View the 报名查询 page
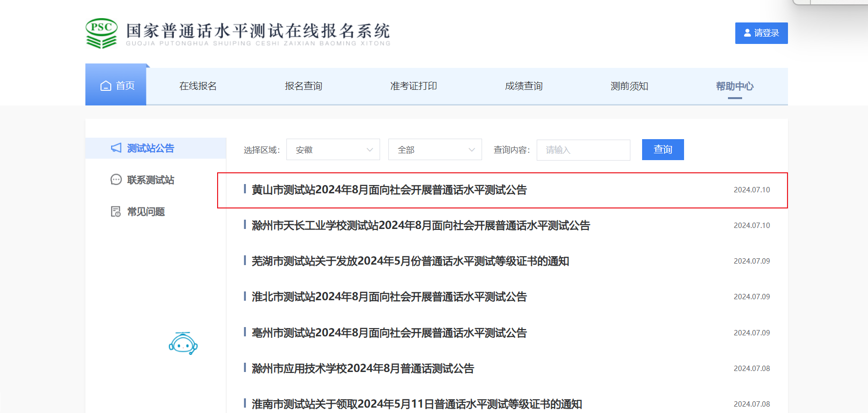This screenshot has height=413, width=868. (303, 86)
